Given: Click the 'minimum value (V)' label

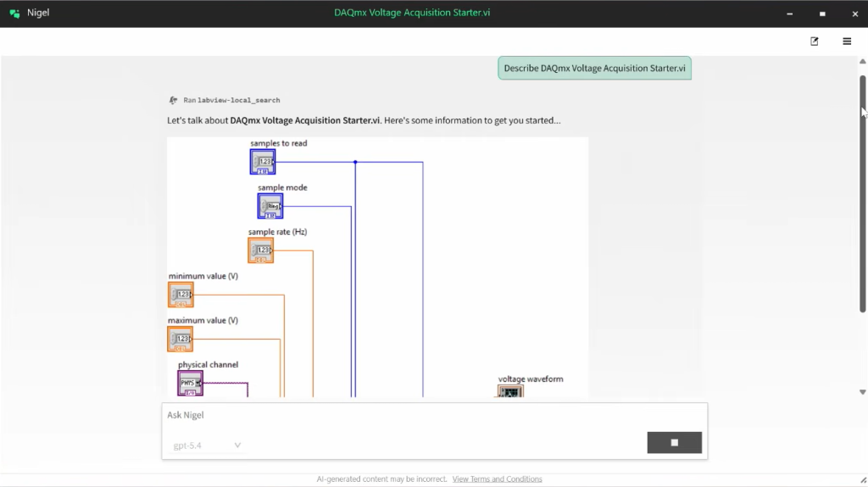Looking at the screenshot, I should point(203,276).
